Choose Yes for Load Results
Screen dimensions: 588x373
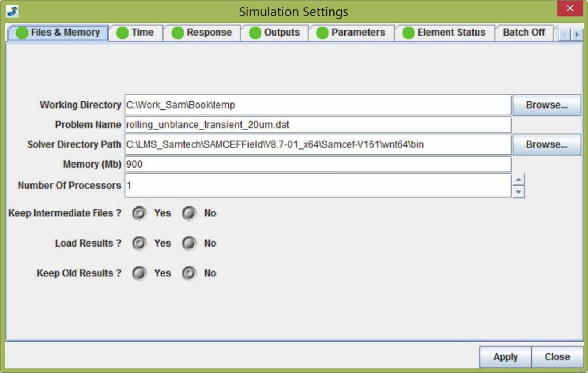click(x=139, y=244)
